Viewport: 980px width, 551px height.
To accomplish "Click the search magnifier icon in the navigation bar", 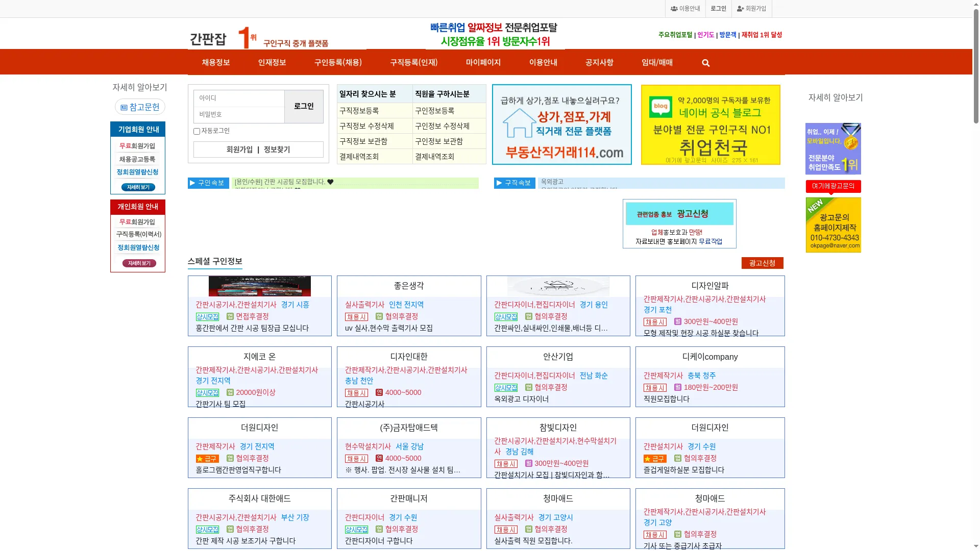I will [x=706, y=63].
